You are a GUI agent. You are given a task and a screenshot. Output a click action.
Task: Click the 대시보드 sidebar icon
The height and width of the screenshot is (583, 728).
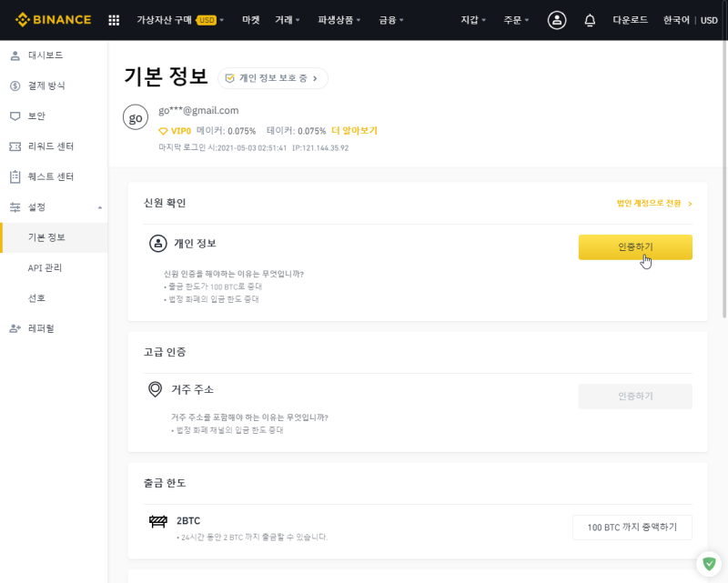pos(15,55)
